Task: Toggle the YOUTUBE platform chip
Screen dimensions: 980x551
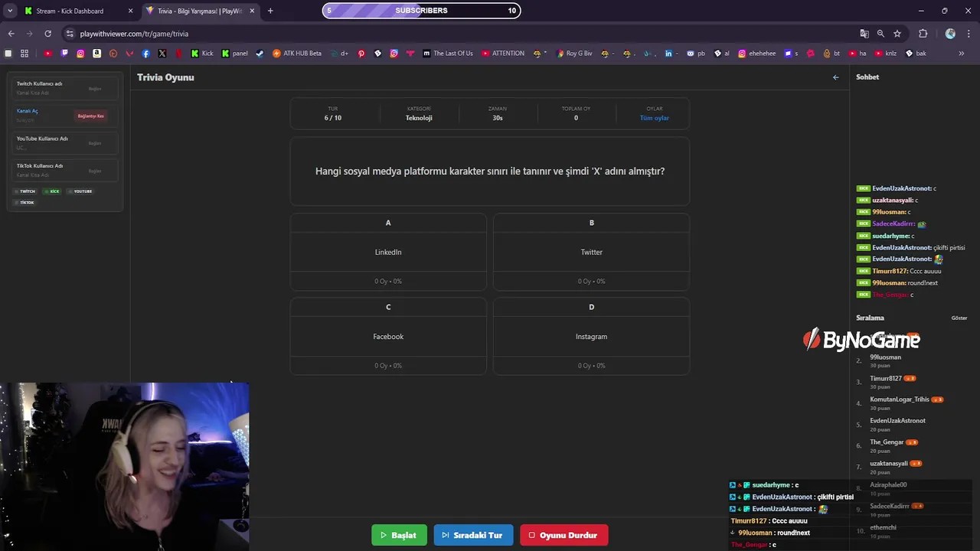Action: point(80,191)
